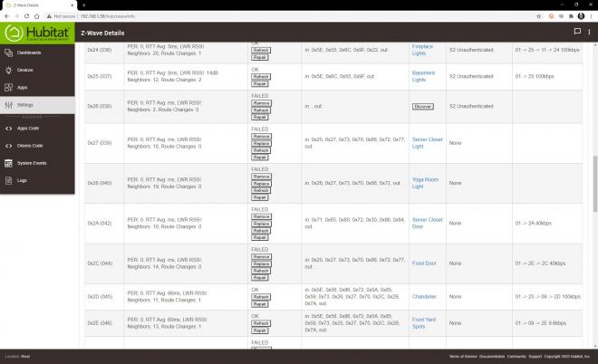
Task: Click Refresh for Chandelier node 0x2D
Action: (x=261, y=297)
